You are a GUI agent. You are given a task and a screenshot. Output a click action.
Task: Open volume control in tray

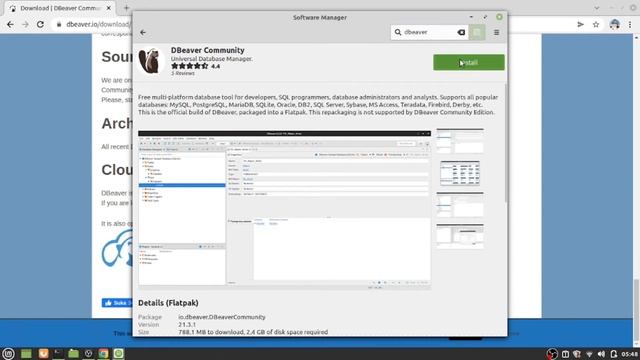click(x=601, y=354)
